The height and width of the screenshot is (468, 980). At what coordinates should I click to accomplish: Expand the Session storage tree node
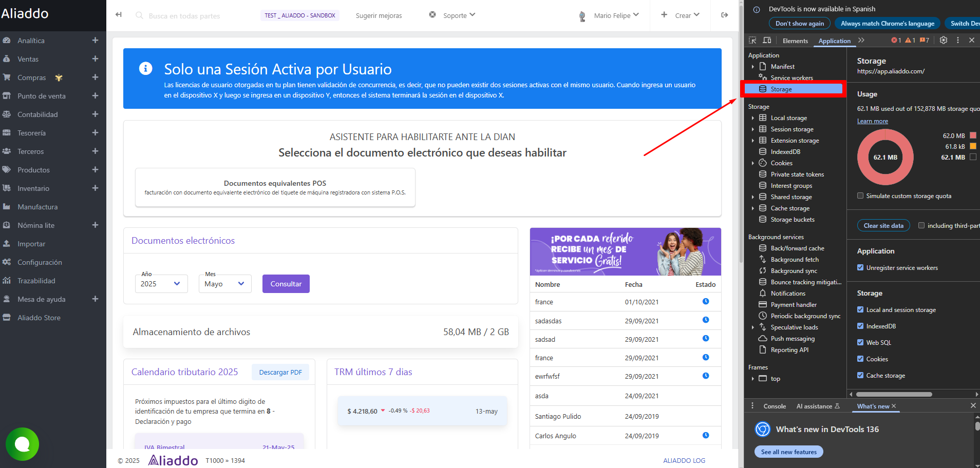[753, 129]
